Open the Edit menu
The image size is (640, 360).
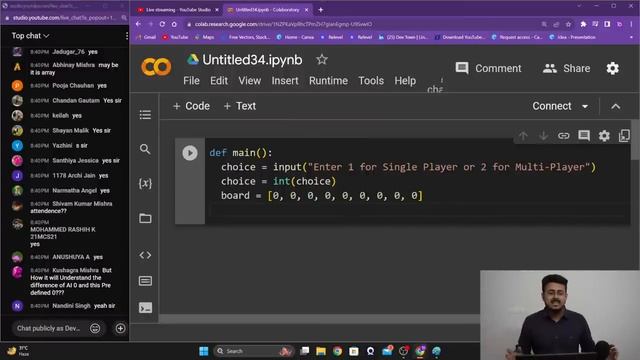click(x=219, y=81)
